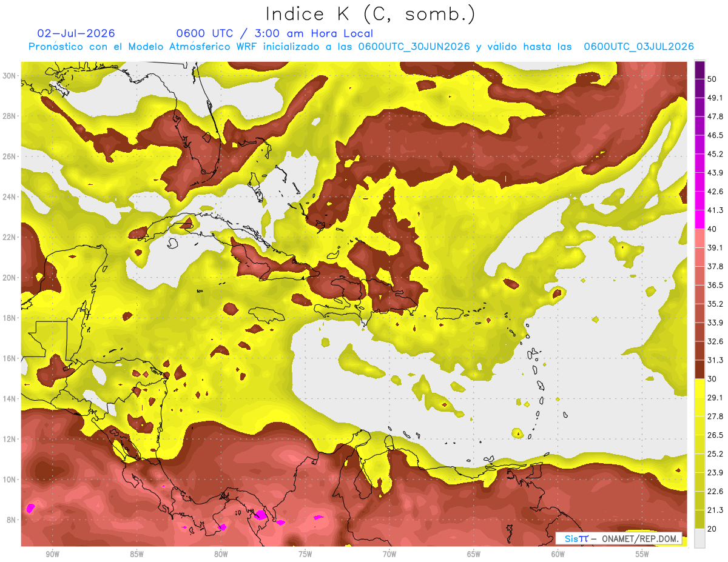Click color scale value '29.1'
This screenshot has height=562, width=728.
(x=715, y=398)
